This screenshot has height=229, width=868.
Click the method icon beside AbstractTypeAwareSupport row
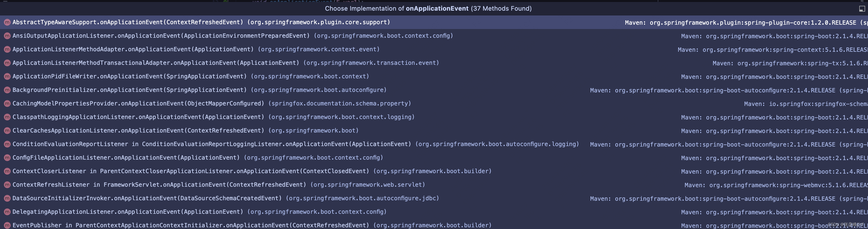click(7, 22)
